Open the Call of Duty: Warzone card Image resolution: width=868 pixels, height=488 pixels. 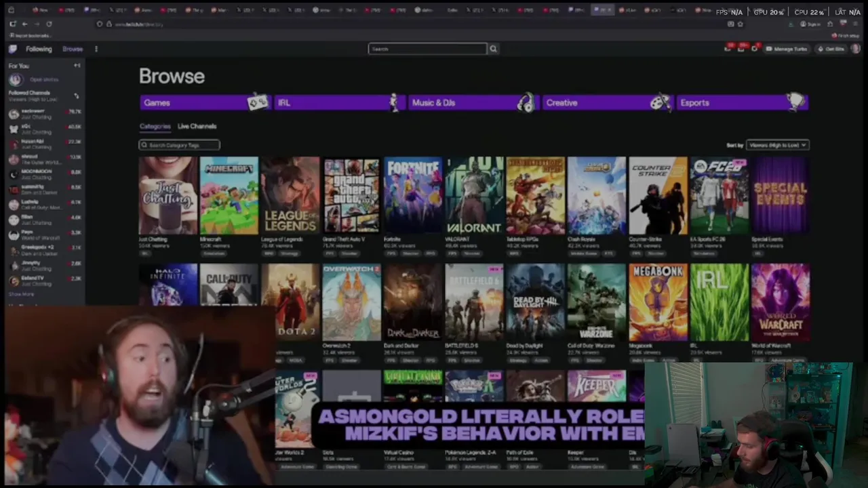click(597, 302)
